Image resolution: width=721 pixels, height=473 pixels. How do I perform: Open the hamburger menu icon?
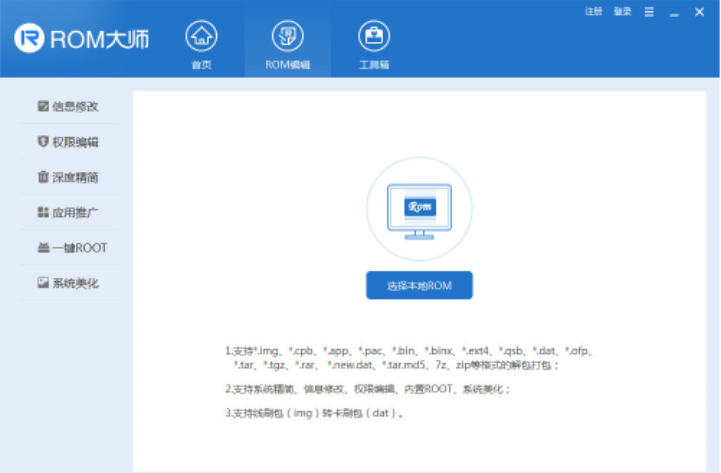[649, 12]
